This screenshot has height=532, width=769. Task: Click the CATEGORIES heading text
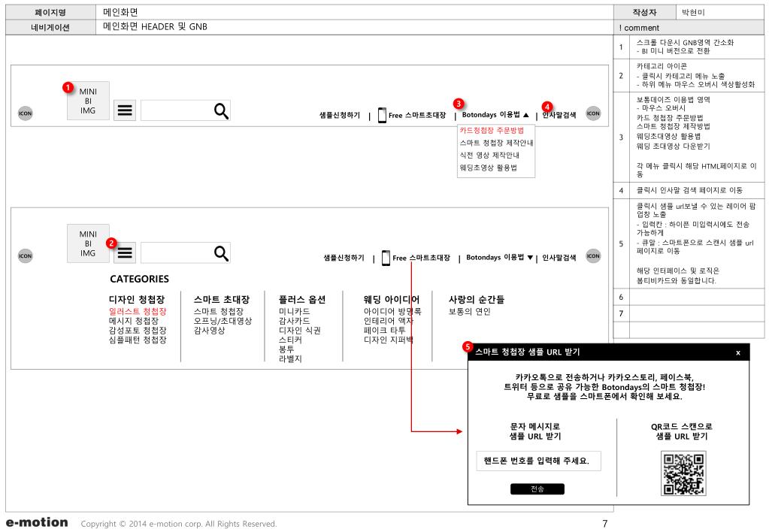(x=139, y=279)
